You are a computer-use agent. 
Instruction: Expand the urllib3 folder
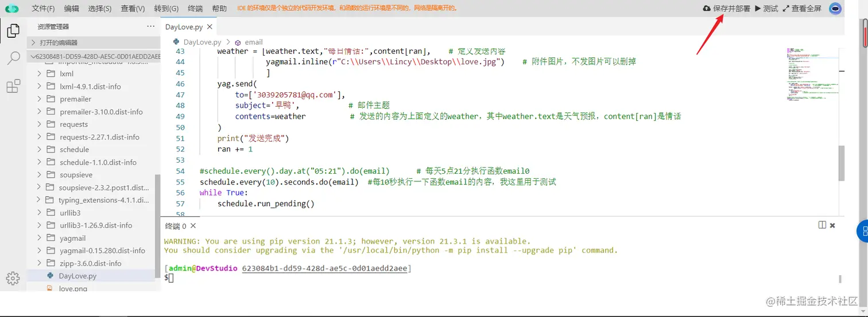38,213
